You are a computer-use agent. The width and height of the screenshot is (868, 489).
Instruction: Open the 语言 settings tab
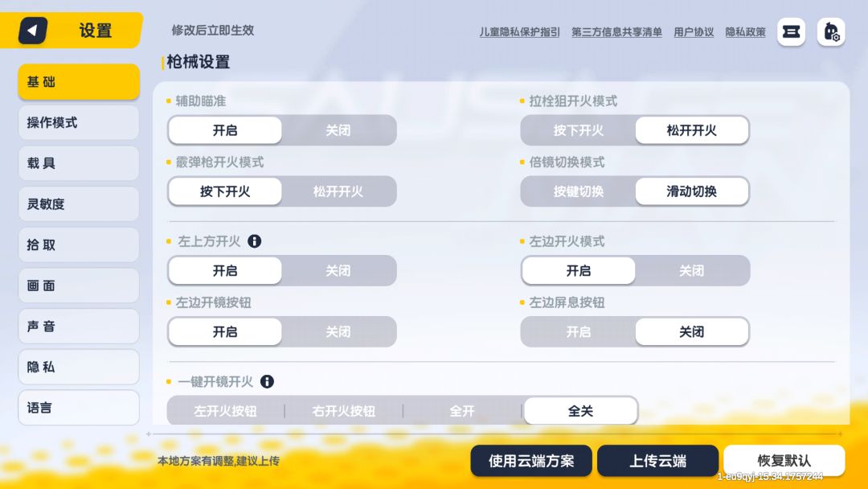(x=79, y=408)
